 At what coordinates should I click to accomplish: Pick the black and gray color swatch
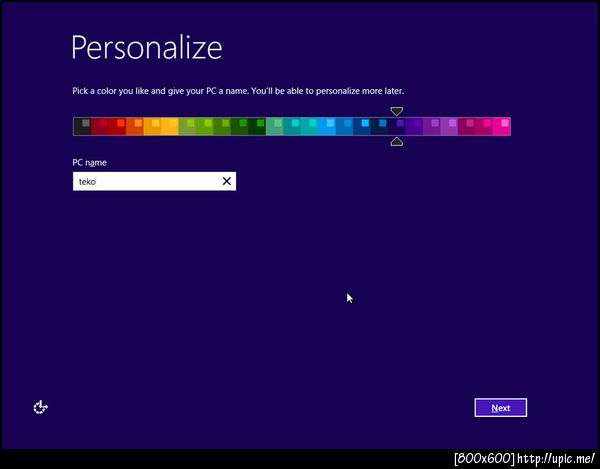coord(82,126)
